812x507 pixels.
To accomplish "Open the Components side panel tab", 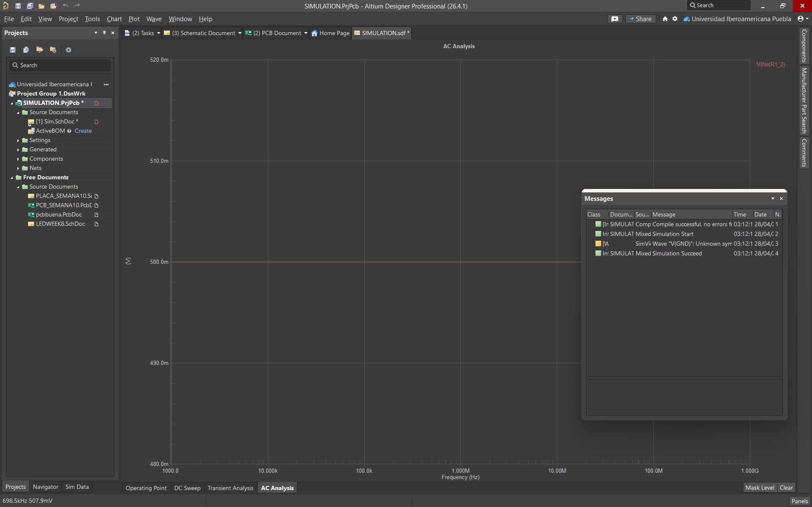I will pos(804,46).
